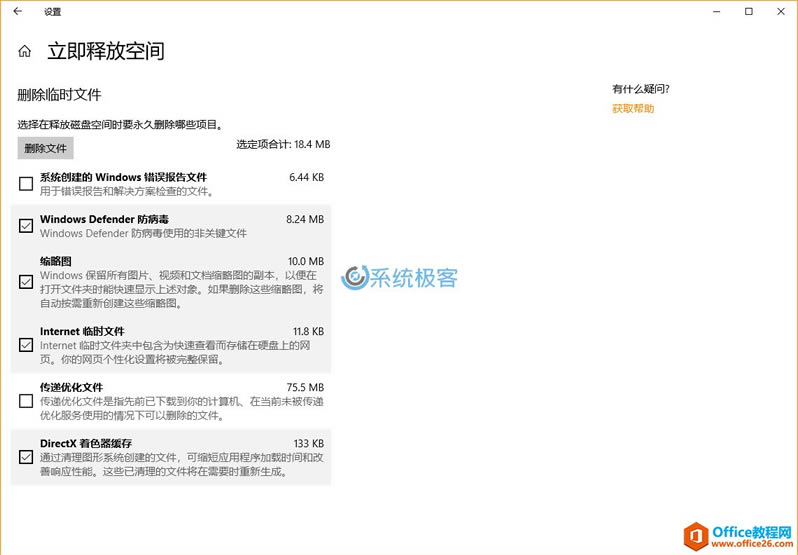Select the 系统创建的 Windows 错误报告文件 title
798x555 pixels.
pyautogui.click(x=124, y=177)
